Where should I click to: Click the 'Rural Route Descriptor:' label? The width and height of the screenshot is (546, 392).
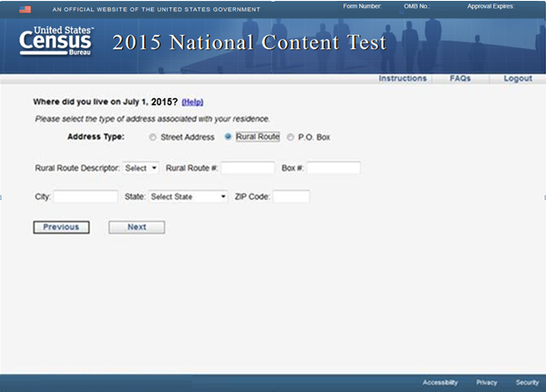77,168
